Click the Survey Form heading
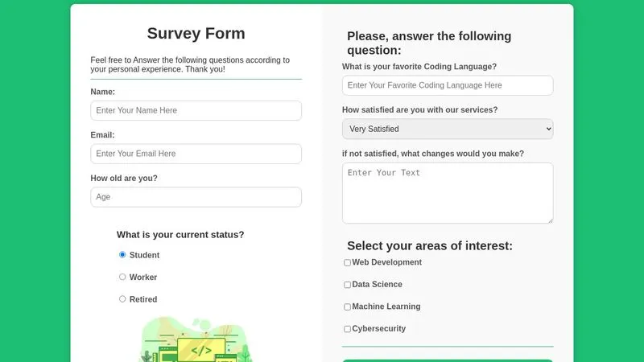 coord(196,33)
